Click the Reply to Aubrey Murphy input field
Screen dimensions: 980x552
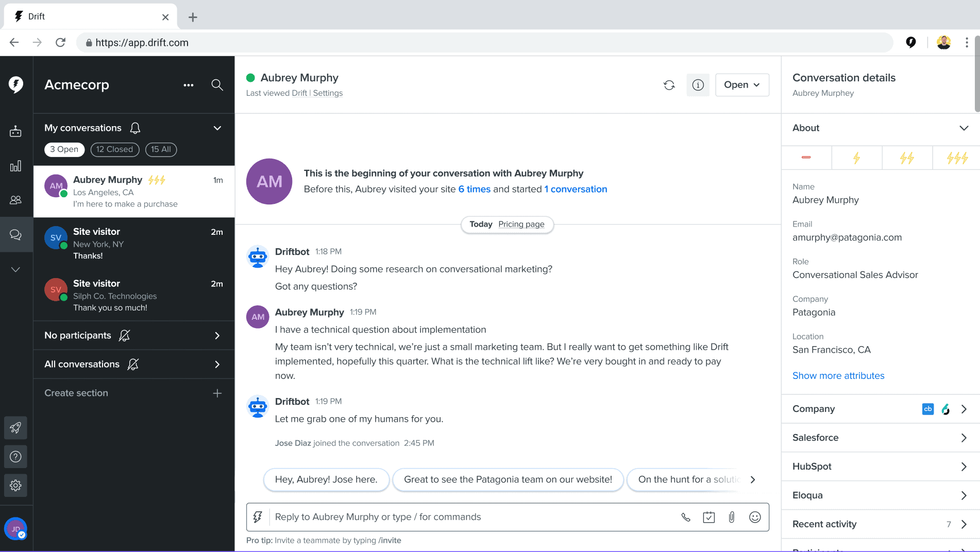471,517
